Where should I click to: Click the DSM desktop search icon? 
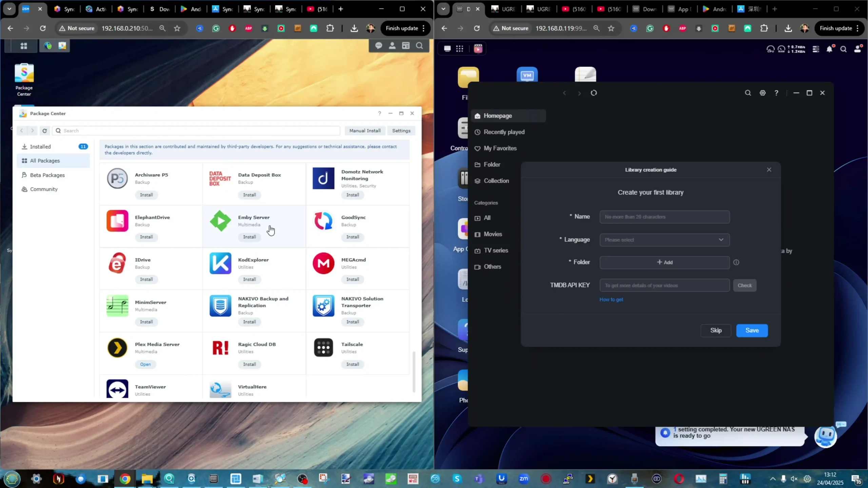419,46
